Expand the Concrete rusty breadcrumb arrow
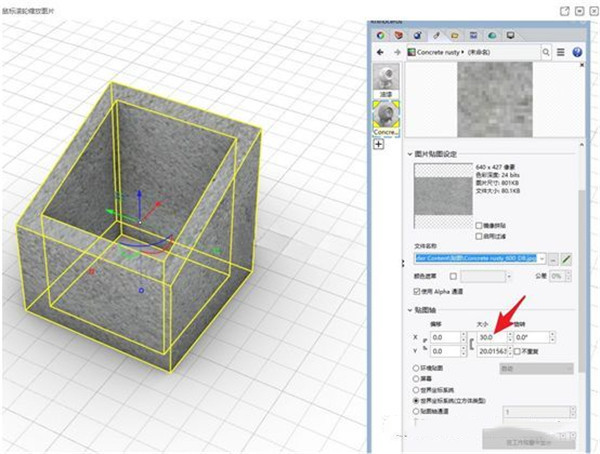This screenshot has width=600, height=454. (x=463, y=52)
